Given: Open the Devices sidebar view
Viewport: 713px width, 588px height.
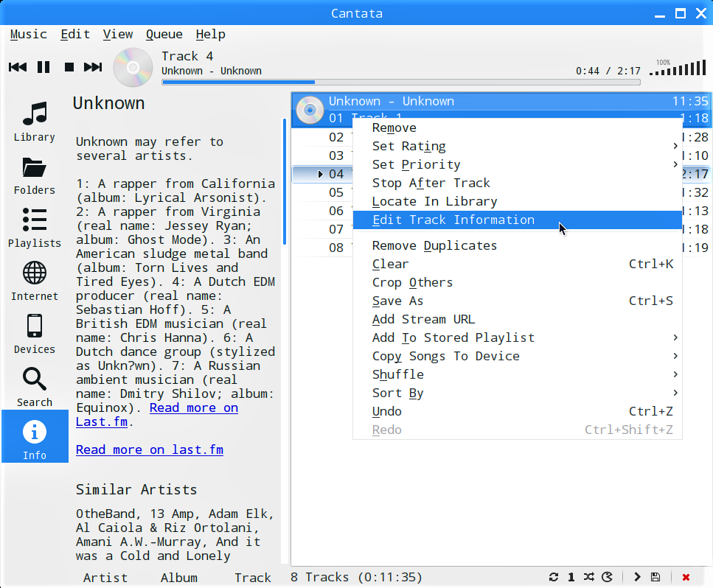Looking at the screenshot, I should [x=35, y=335].
